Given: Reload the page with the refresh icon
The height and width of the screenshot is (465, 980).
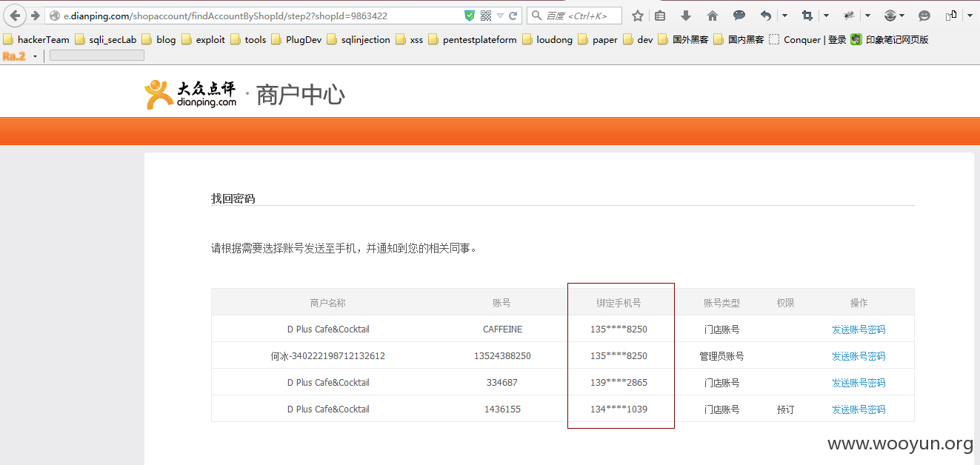Looking at the screenshot, I should (513, 16).
